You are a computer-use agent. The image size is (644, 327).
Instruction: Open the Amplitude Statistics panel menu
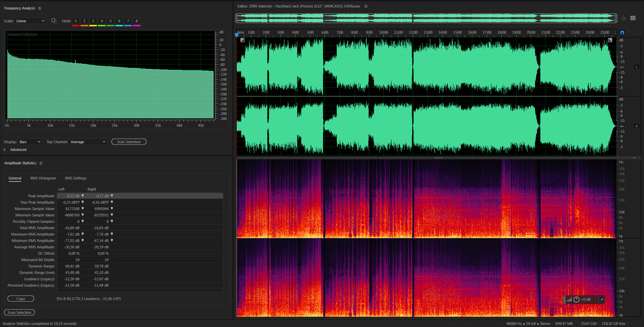point(41,163)
